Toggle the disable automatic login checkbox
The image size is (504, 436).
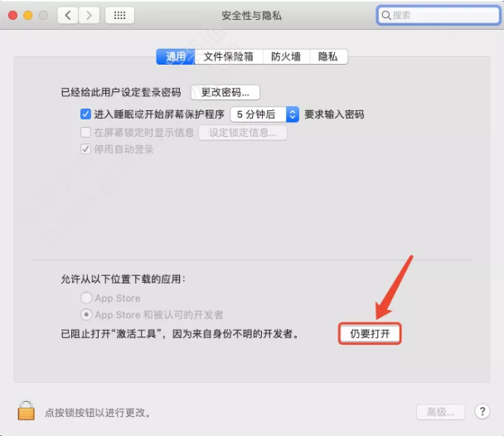[85, 149]
